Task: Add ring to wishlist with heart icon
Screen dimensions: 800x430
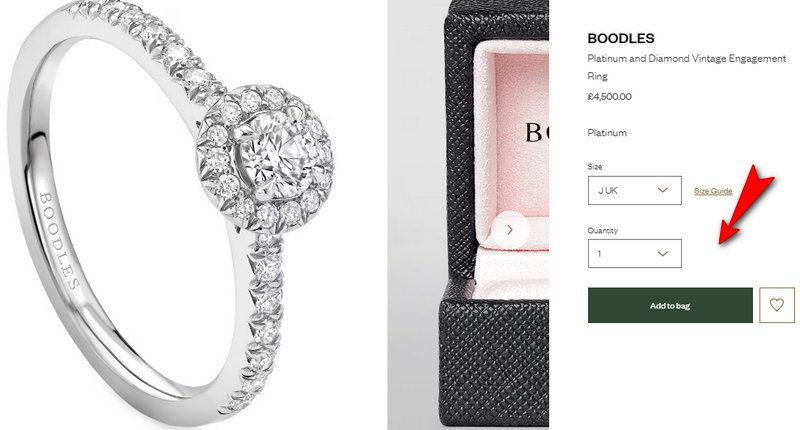Action: 777,305
